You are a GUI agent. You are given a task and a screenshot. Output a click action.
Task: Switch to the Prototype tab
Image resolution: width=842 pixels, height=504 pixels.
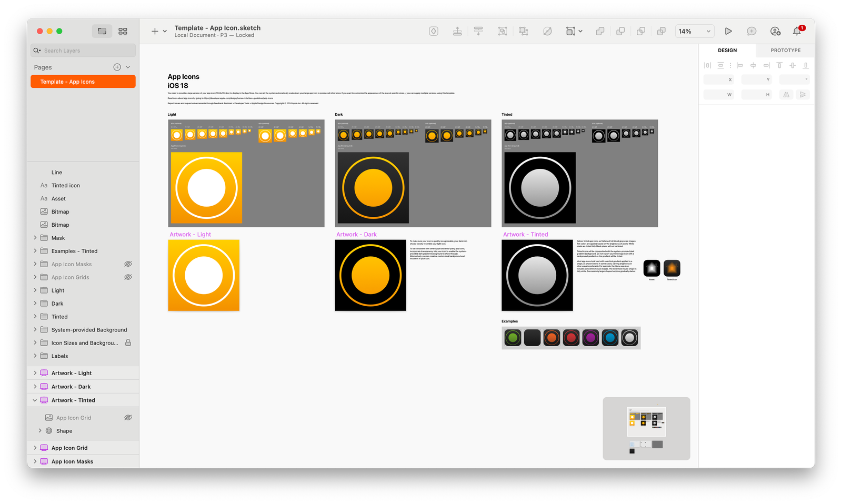785,50
